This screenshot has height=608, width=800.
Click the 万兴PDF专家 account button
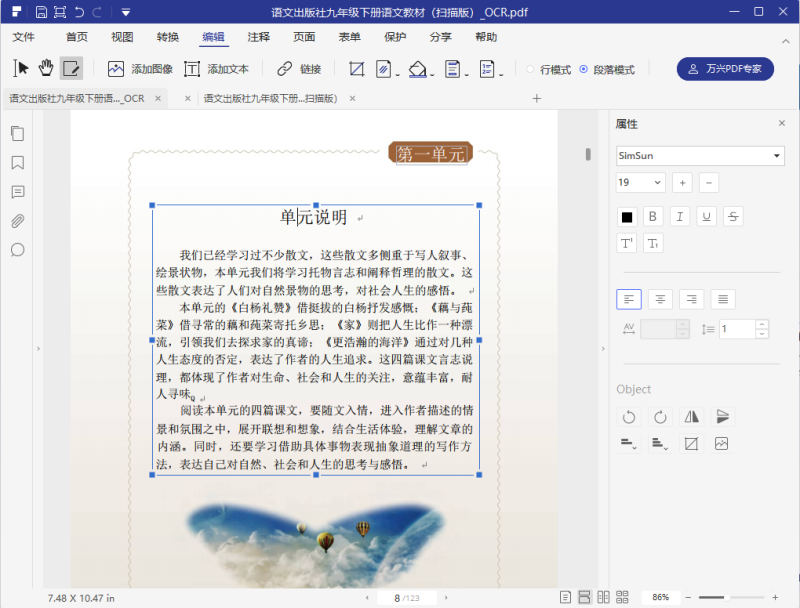725,69
